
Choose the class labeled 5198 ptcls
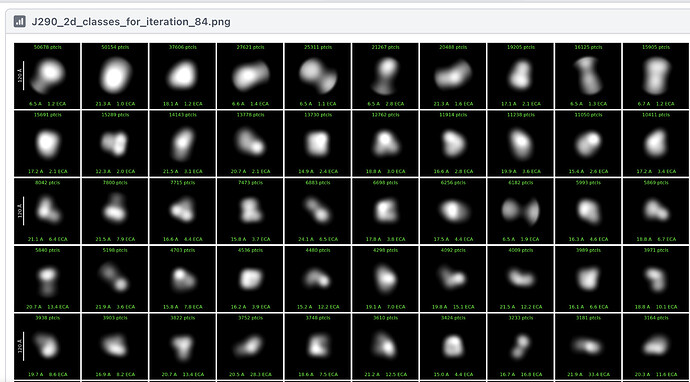[x=115, y=279]
